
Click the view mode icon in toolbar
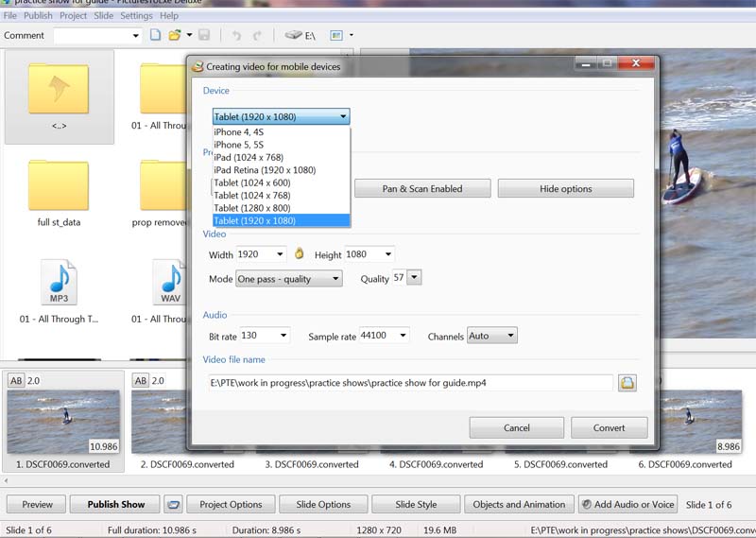pos(336,36)
